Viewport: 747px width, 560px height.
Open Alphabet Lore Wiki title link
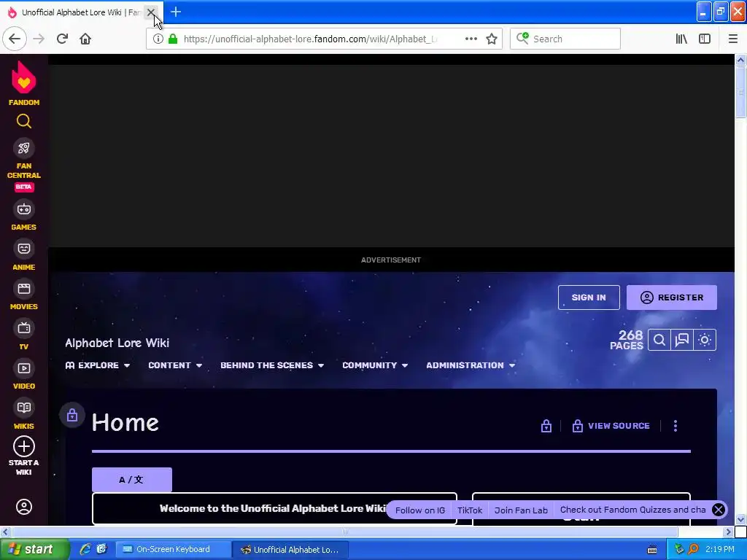pos(117,343)
